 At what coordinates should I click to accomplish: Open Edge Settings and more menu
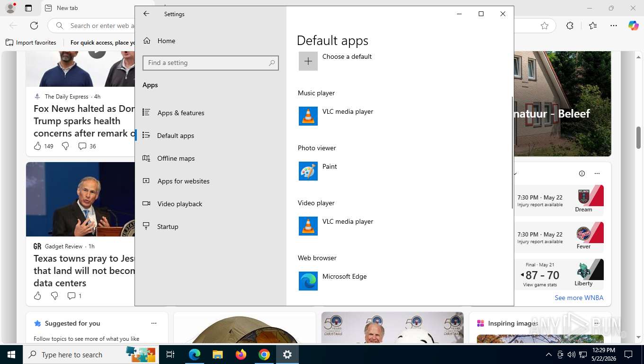click(614, 26)
